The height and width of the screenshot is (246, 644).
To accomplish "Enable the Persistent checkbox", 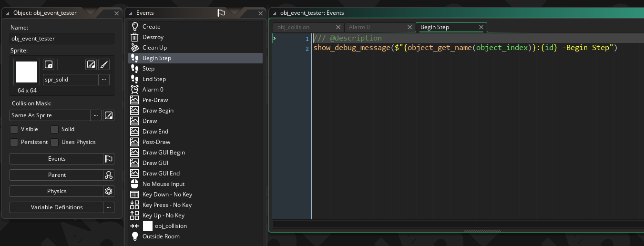I will [x=14, y=142].
